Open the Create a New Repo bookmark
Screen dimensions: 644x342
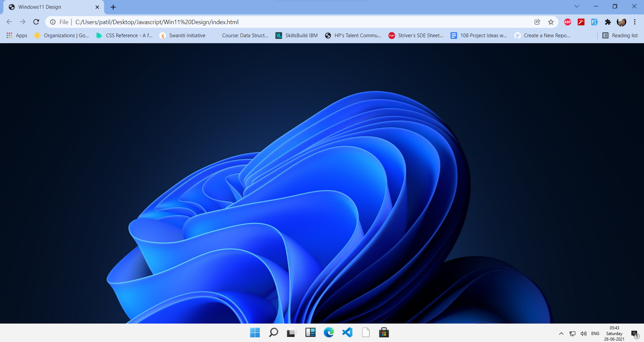click(x=542, y=35)
